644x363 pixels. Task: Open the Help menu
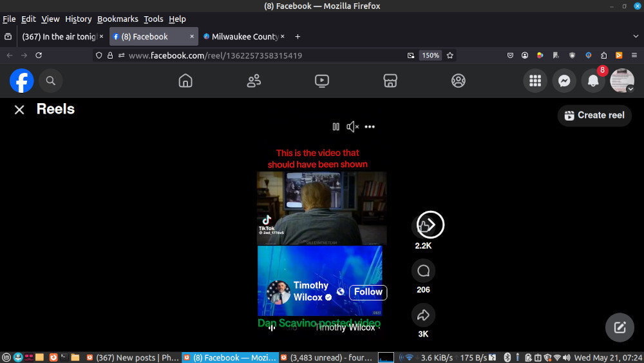coord(178,19)
